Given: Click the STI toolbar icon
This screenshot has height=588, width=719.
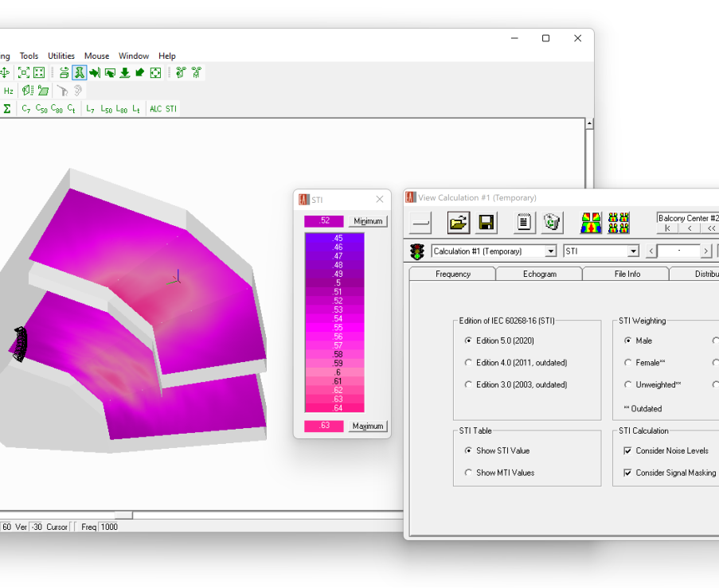Looking at the screenshot, I should 171,109.
